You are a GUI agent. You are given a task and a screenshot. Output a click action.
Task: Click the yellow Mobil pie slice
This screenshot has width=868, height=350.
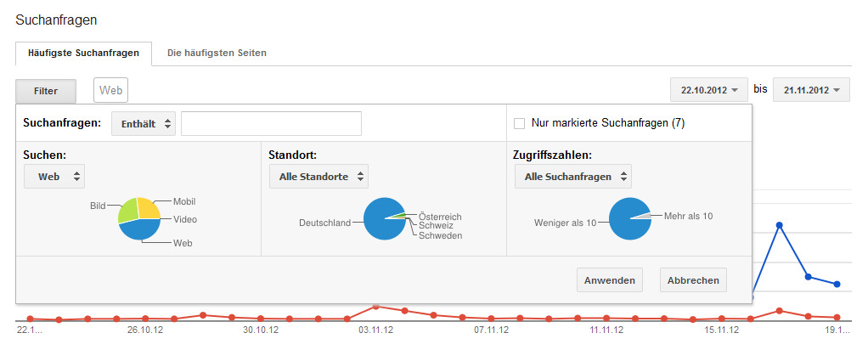tap(149, 207)
